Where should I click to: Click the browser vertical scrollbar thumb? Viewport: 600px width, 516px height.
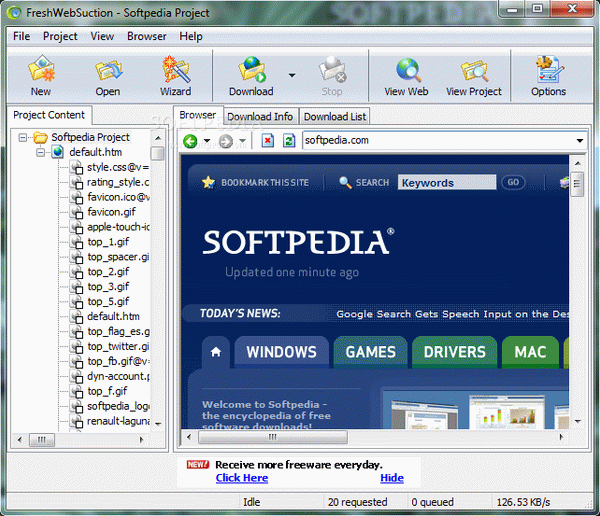(x=577, y=184)
